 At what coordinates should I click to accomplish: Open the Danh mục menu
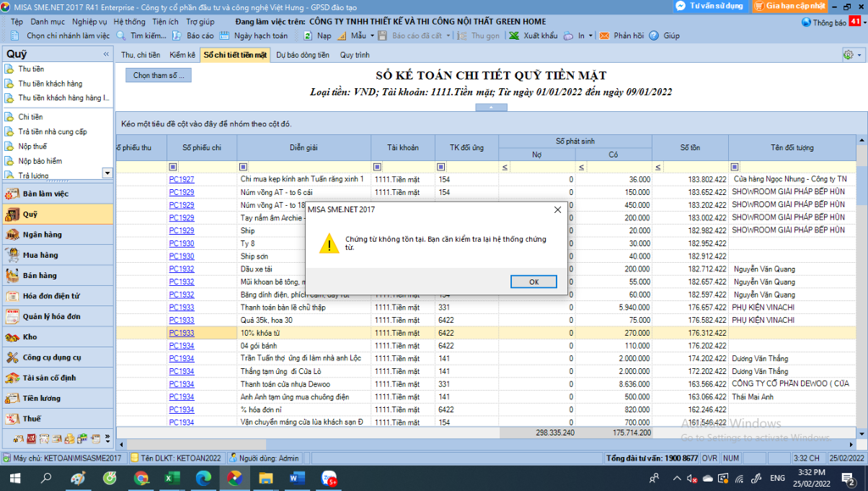[x=47, y=21]
